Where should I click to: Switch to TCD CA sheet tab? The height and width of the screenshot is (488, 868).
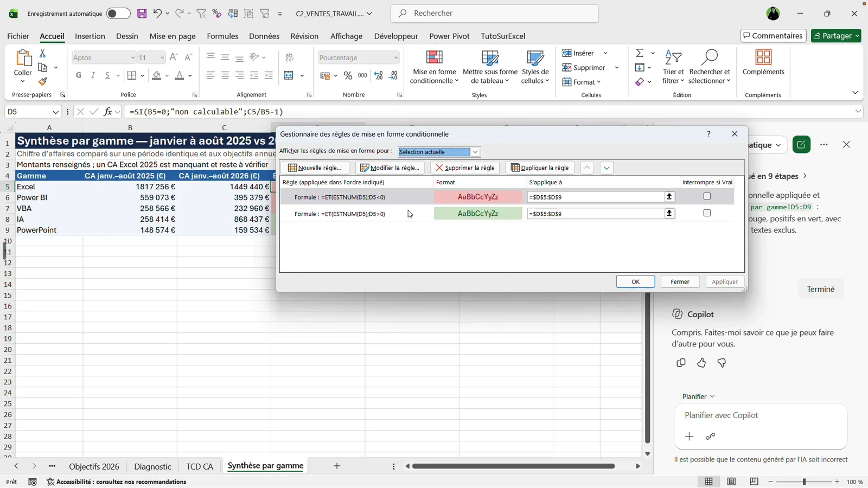[200, 466]
